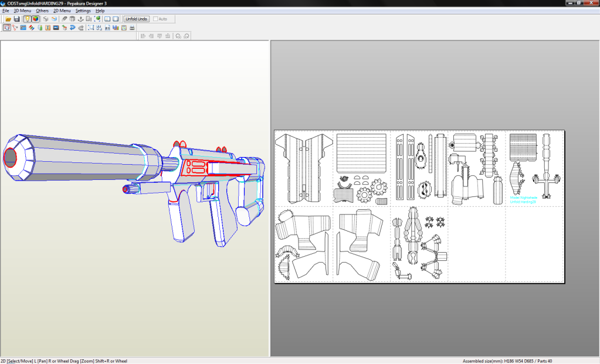This screenshot has height=364, width=600.
Task: Click the cube with arrow tool icon
Action: (x=65, y=28)
